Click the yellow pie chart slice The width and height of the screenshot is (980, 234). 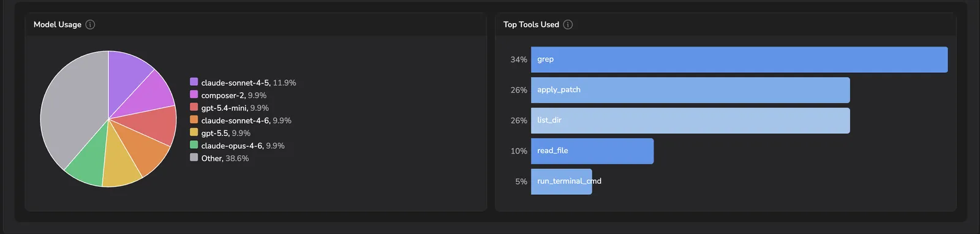[x=120, y=165]
